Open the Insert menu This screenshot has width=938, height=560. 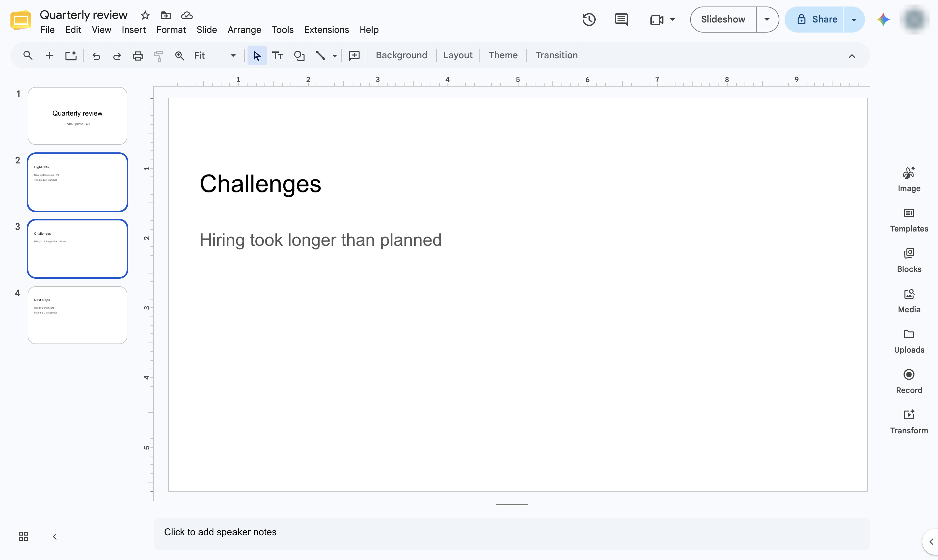pos(134,30)
